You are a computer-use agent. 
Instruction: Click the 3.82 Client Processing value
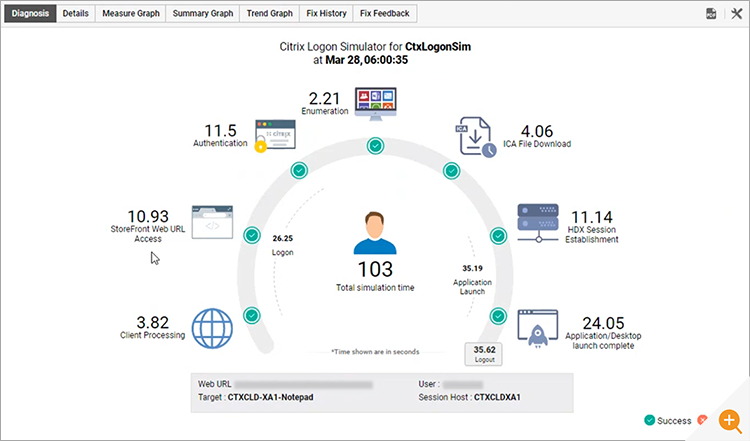(x=153, y=322)
